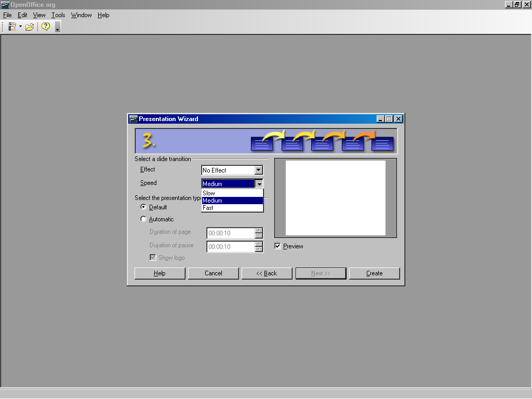Click the OpenOffice.org application title icon
The height and width of the screenshot is (399, 532).
pyautogui.click(x=5, y=5)
